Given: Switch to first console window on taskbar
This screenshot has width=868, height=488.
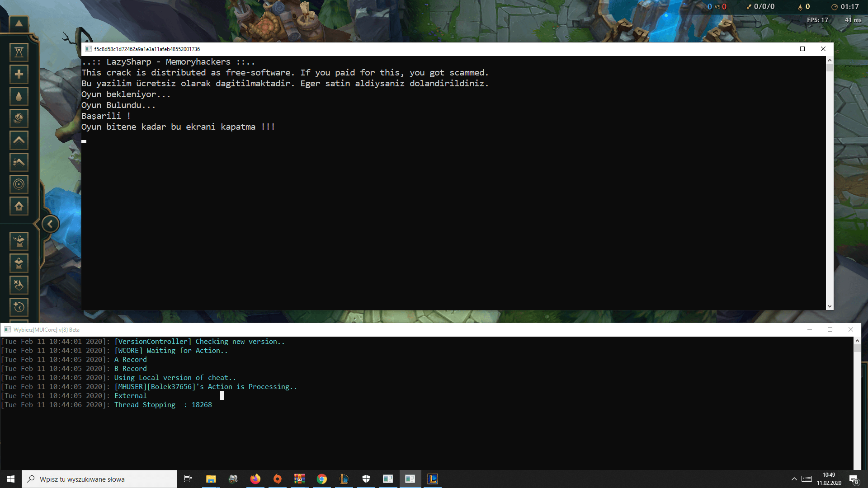Looking at the screenshot, I should click(x=388, y=479).
